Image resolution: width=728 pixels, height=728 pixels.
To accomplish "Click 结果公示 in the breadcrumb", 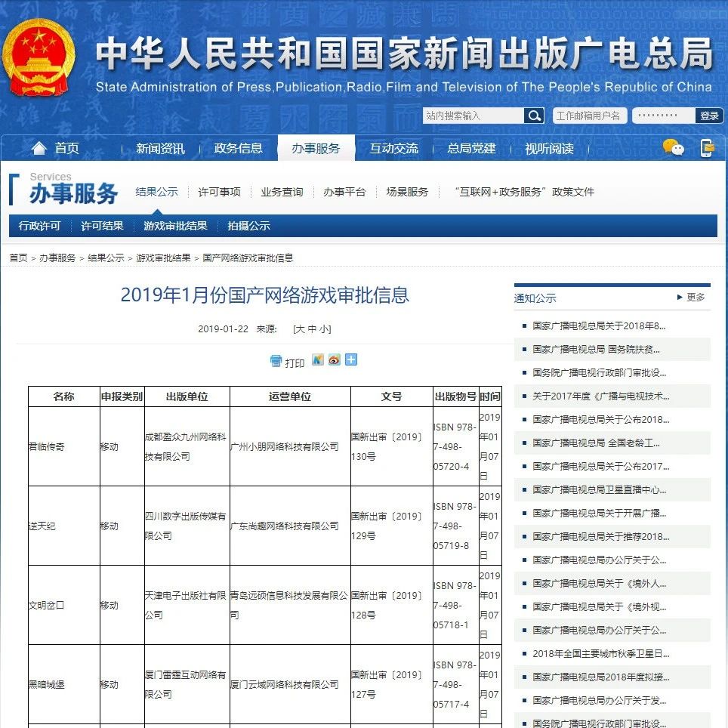I will point(106,258).
